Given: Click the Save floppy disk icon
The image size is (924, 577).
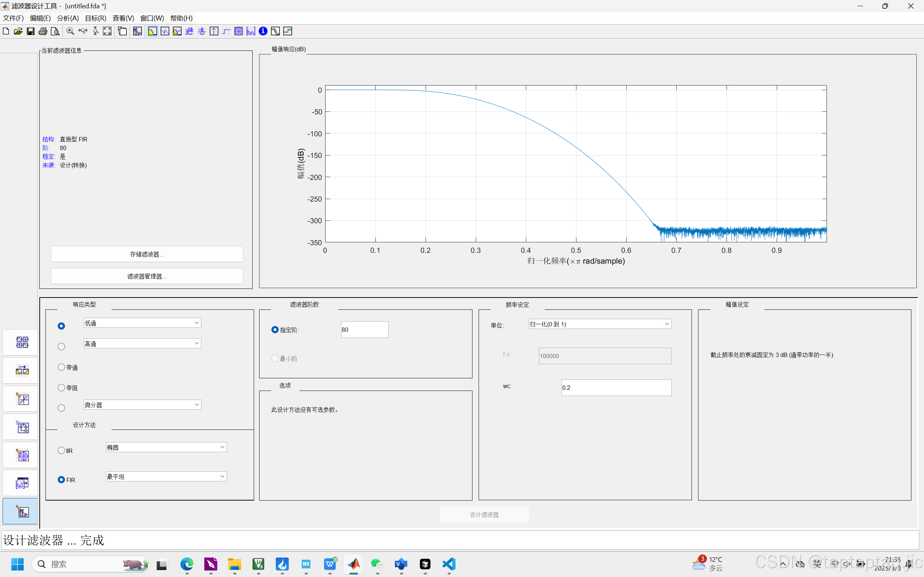Looking at the screenshot, I should (x=31, y=31).
